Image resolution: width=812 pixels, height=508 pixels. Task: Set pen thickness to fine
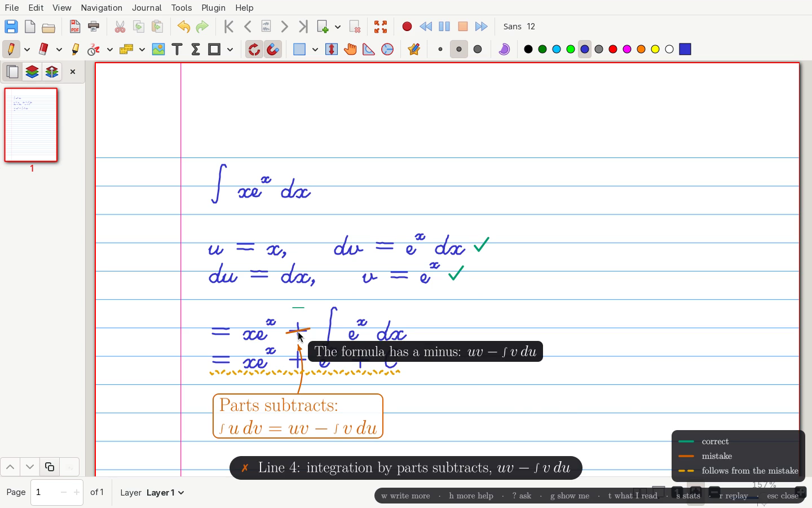(x=440, y=50)
